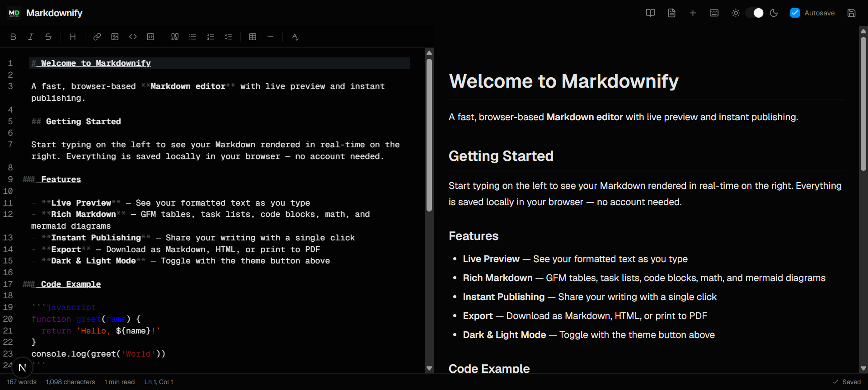
Task: Click line number 14 in the gutter
Action: [8, 249]
